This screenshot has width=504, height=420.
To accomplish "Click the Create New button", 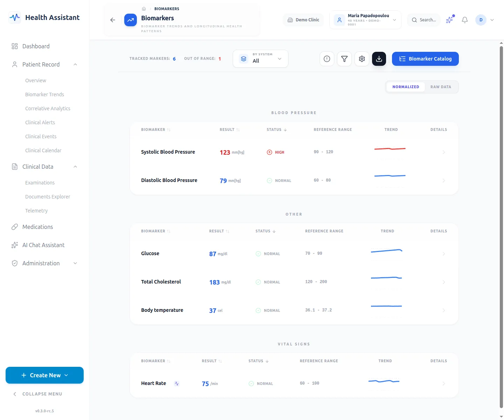I will tap(44, 375).
